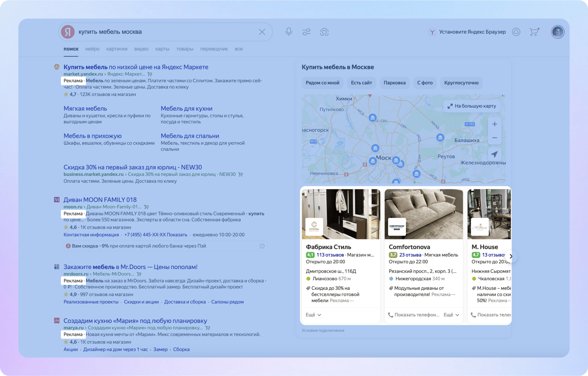Click Дизайнер на дом через 1 час

(x=115, y=349)
